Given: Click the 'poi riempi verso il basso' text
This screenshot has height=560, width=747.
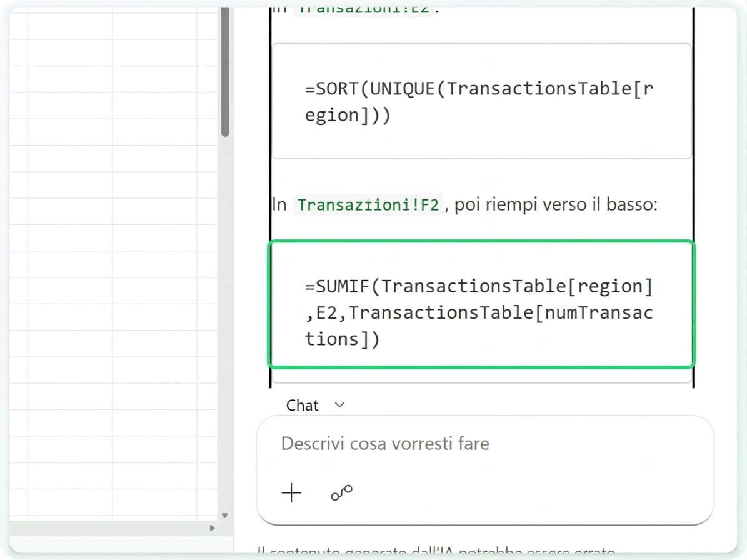Looking at the screenshot, I should pyautogui.click(x=556, y=205).
